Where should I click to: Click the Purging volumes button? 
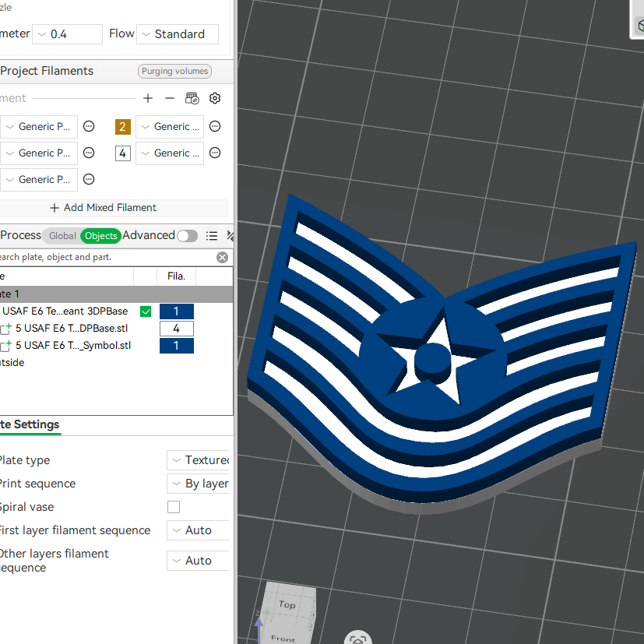coord(174,71)
